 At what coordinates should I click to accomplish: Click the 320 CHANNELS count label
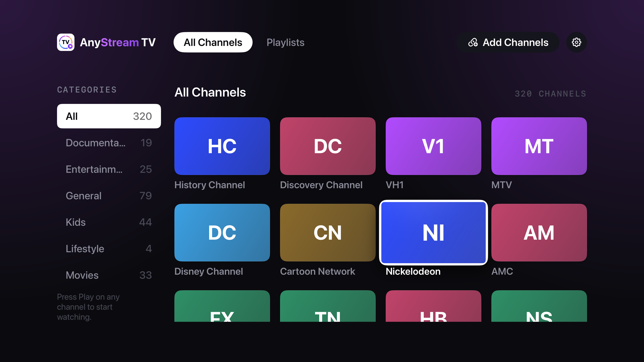(x=550, y=94)
